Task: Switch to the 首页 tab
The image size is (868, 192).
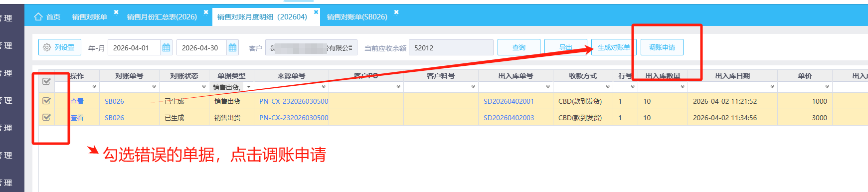Action: [47, 17]
